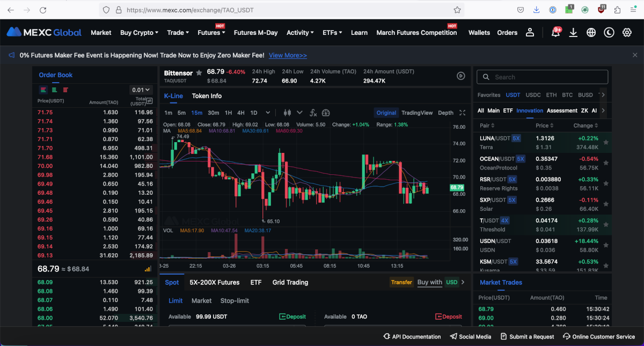Image resolution: width=644 pixels, height=346 pixels.
Task: Open Online Customer Service
Action: (599, 336)
